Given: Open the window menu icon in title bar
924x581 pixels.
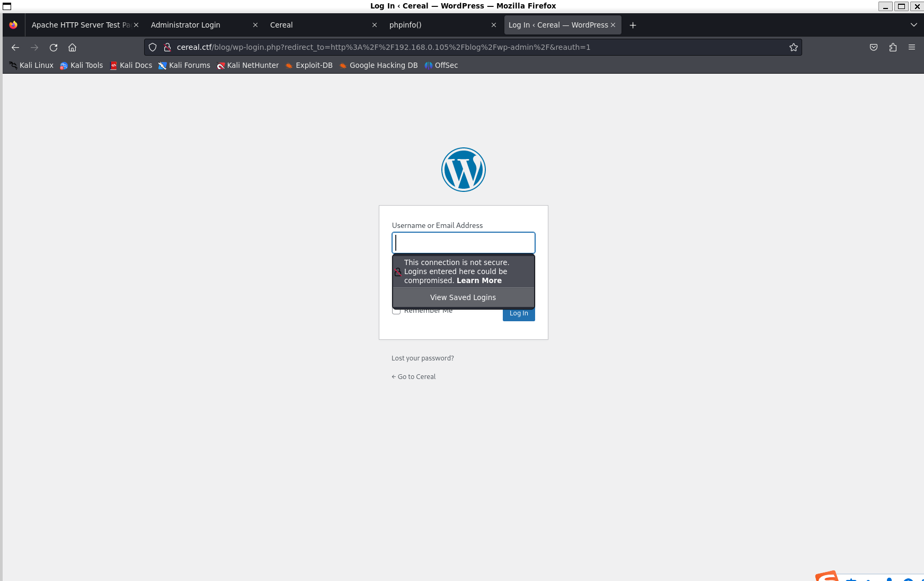Looking at the screenshot, I should (7, 6).
